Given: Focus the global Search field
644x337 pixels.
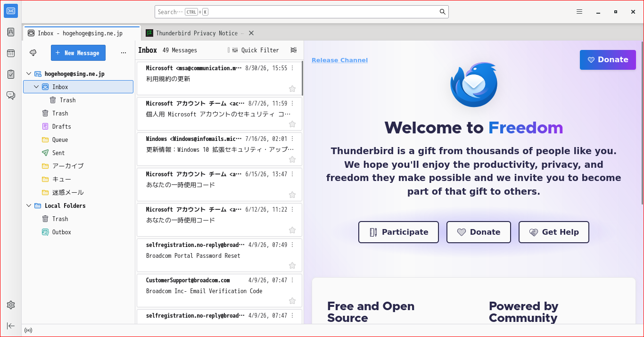Looking at the screenshot, I should click(302, 12).
